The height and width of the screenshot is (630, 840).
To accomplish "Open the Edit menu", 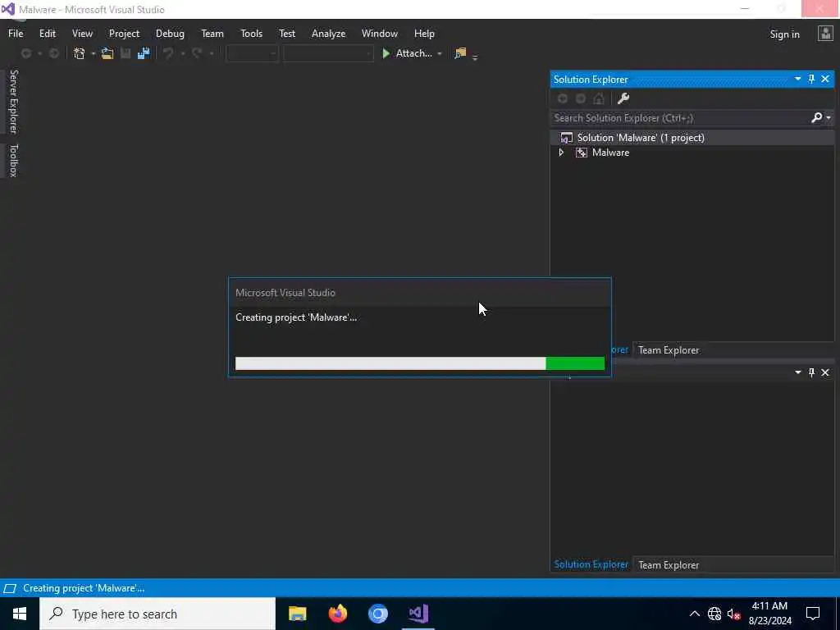I will (47, 33).
